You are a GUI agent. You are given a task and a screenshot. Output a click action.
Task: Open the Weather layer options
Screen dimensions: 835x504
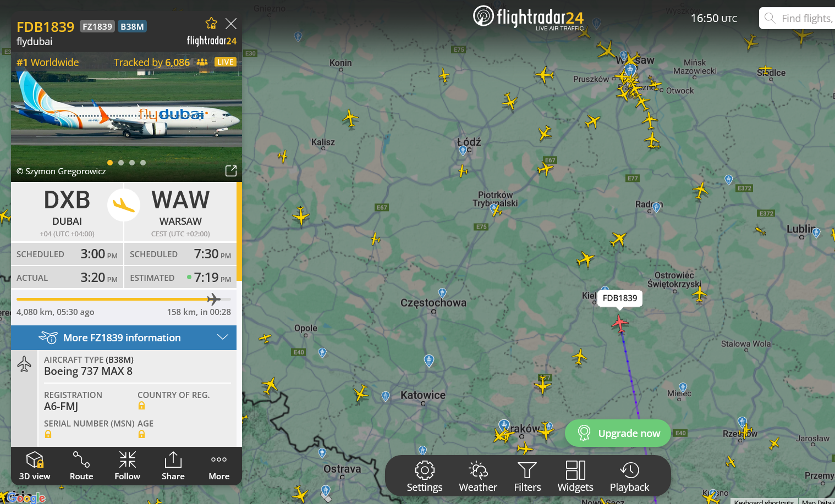pyautogui.click(x=478, y=476)
